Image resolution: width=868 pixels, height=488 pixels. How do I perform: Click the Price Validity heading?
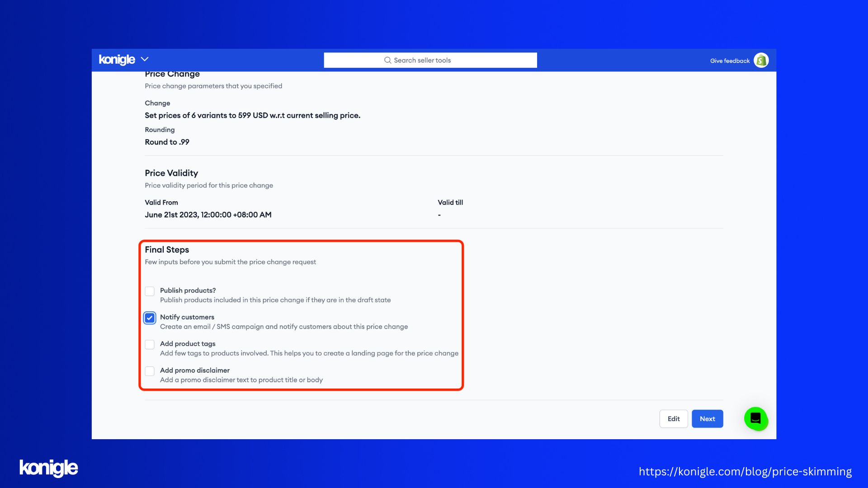pyautogui.click(x=171, y=173)
